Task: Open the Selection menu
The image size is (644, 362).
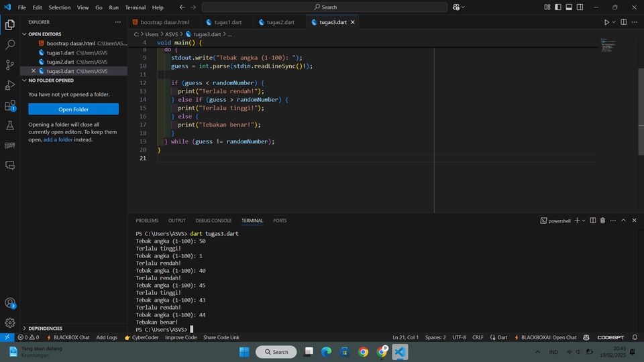Action: tap(60, 7)
